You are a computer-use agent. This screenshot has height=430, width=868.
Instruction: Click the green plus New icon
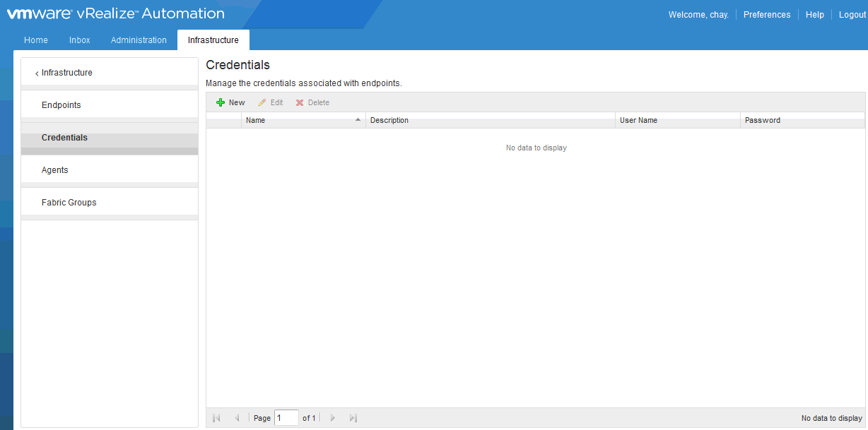[221, 102]
